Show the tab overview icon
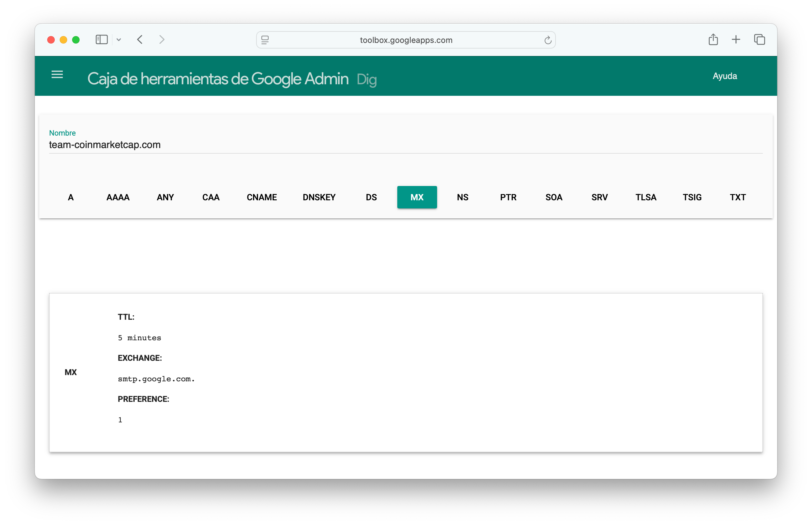This screenshot has height=525, width=812. (x=759, y=40)
